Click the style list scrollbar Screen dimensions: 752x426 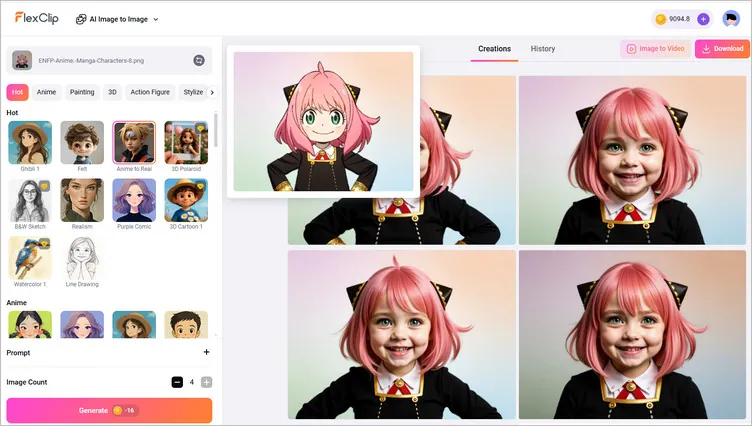215,130
